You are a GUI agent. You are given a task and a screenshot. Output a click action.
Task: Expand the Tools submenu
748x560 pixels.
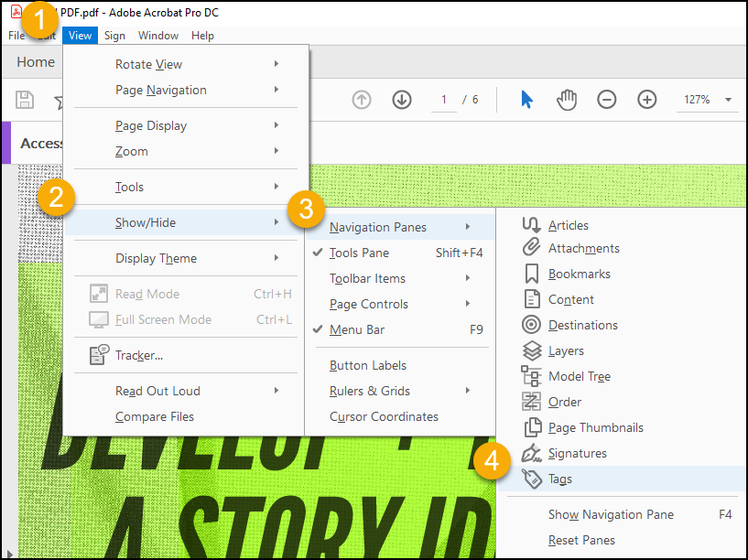[x=184, y=188]
